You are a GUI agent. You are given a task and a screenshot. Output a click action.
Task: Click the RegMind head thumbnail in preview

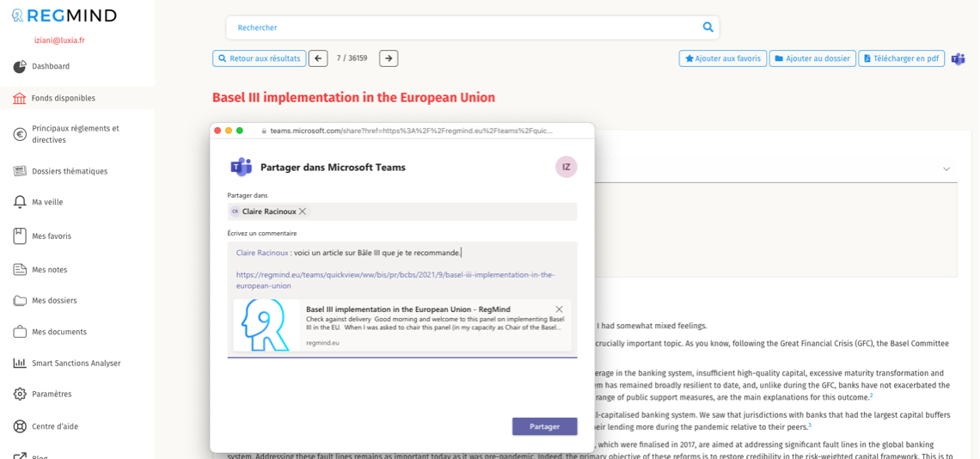click(x=266, y=325)
